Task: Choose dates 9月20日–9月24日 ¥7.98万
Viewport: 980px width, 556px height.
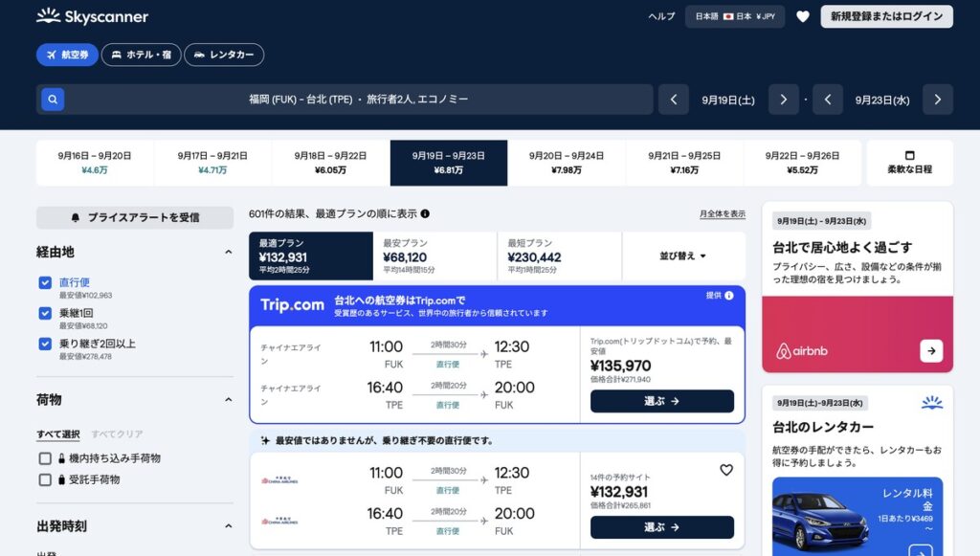Action: (567, 163)
